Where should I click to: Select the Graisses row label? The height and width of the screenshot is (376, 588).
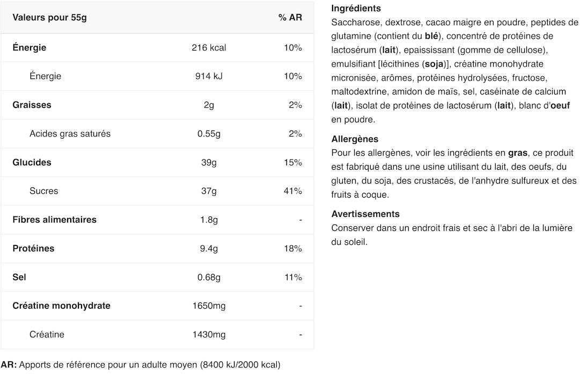click(32, 105)
